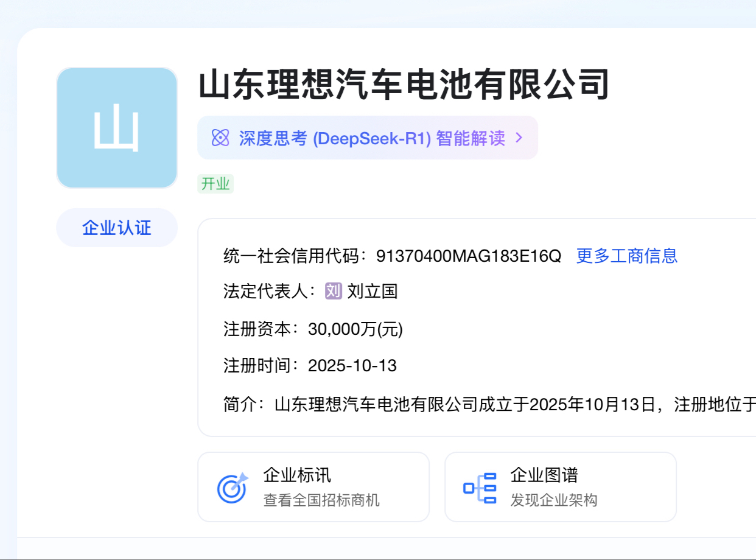Click the 企业认证 button
756x560 pixels.
coord(117,228)
